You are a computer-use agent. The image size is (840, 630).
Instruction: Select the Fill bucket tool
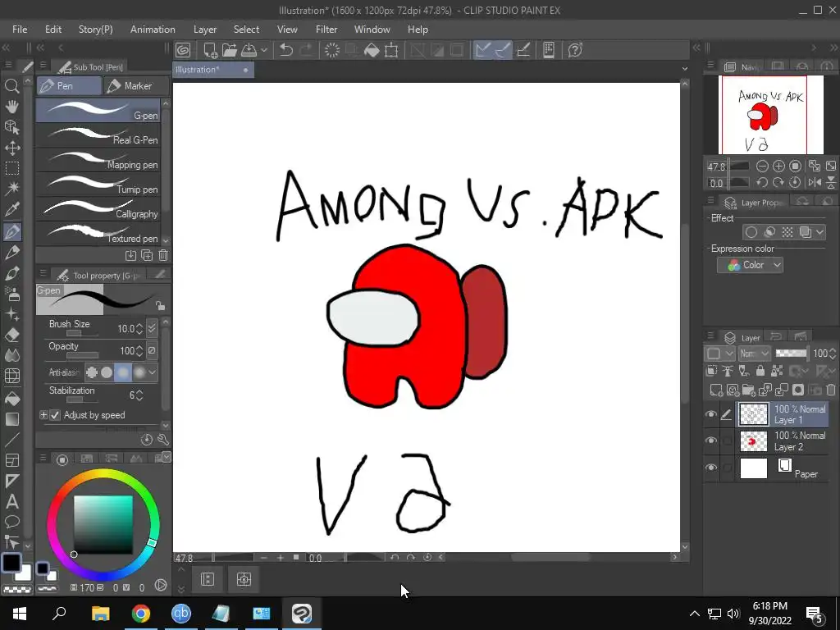[x=11, y=398]
